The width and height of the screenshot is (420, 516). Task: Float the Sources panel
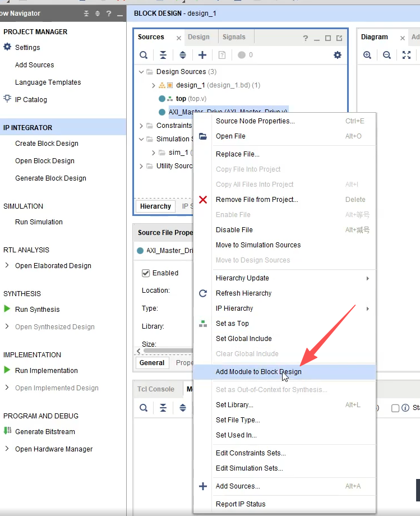[x=339, y=38]
